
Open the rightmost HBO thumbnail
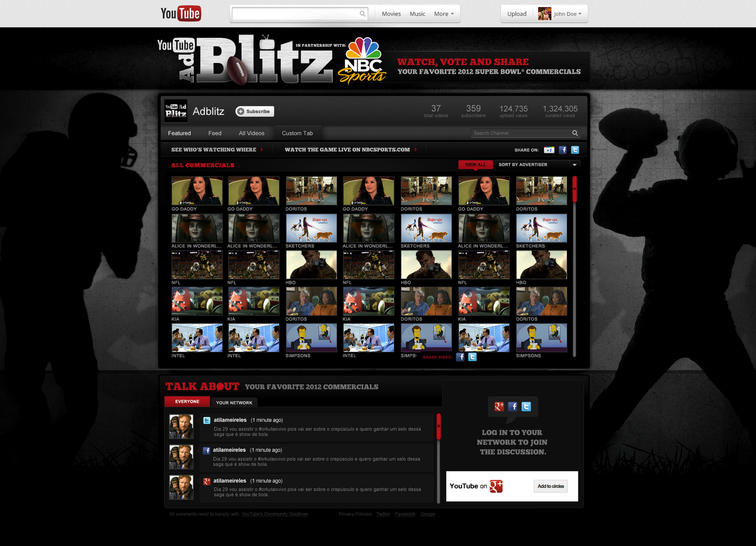pyautogui.click(x=541, y=265)
